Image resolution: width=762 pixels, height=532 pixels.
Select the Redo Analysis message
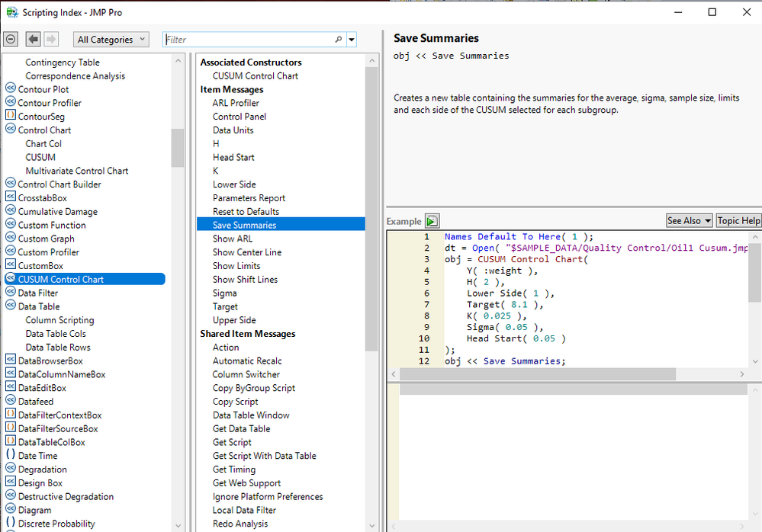(x=240, y=524)
